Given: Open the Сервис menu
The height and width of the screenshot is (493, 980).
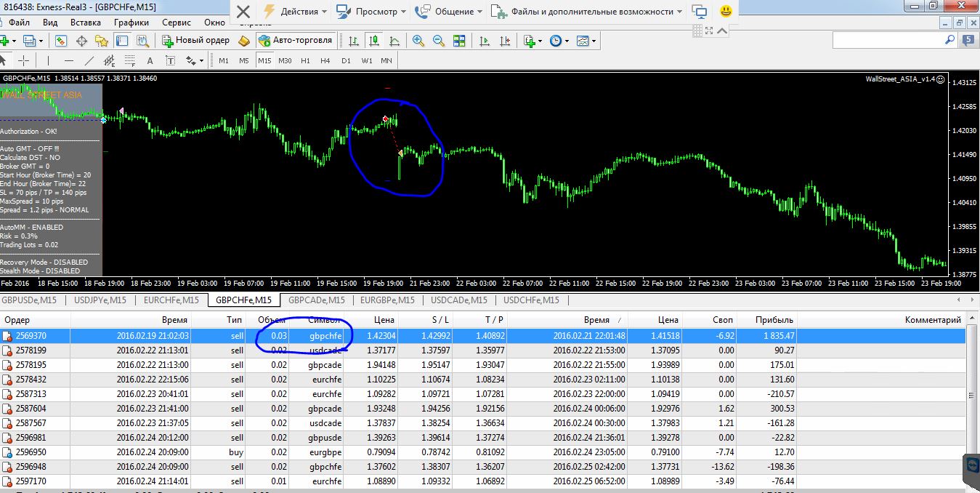Looking at the screenshot, I should click(177, 23).
